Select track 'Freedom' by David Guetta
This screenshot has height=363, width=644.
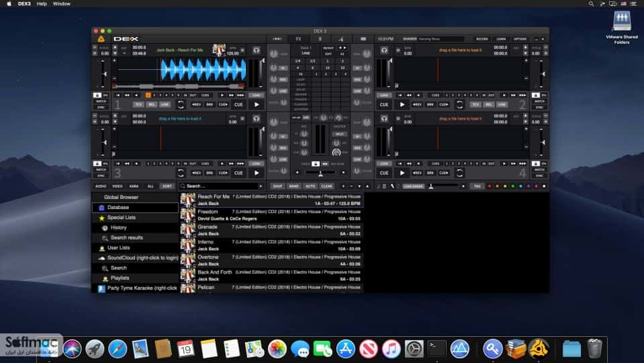click(x=271, y=215)
